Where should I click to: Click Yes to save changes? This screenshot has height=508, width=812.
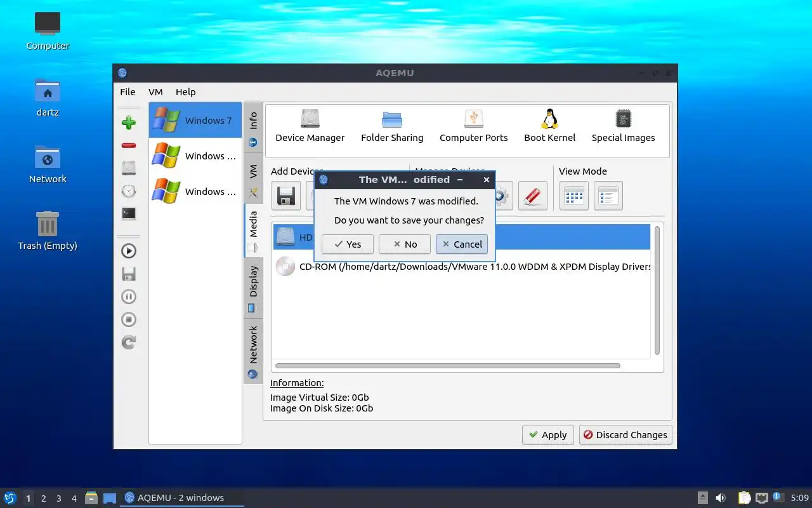point(348,244)
